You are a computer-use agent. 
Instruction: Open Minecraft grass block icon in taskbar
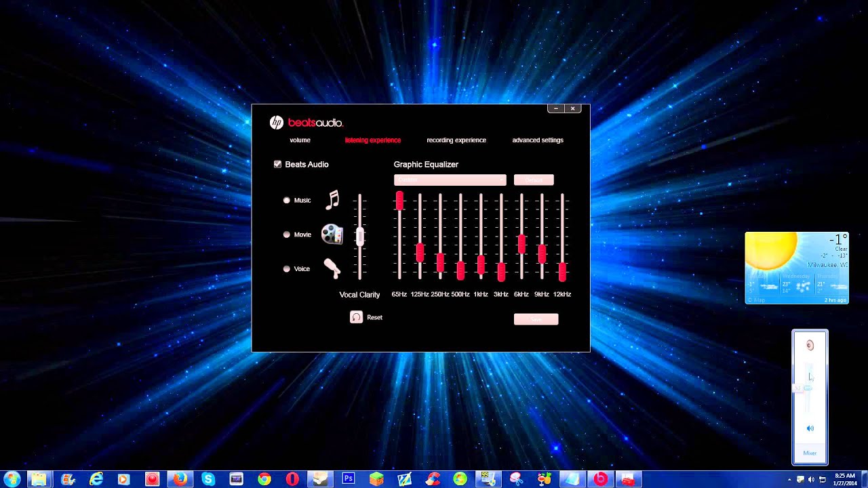click(x=376, y=479)
